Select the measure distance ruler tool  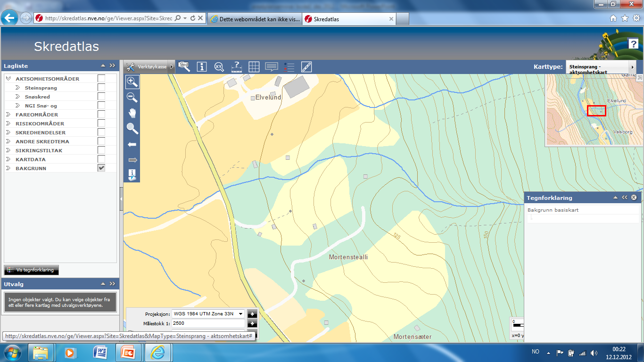(237, 67)
